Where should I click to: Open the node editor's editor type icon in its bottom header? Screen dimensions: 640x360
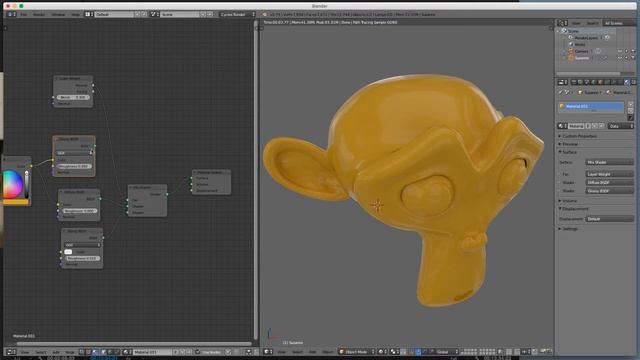point(11,352)
